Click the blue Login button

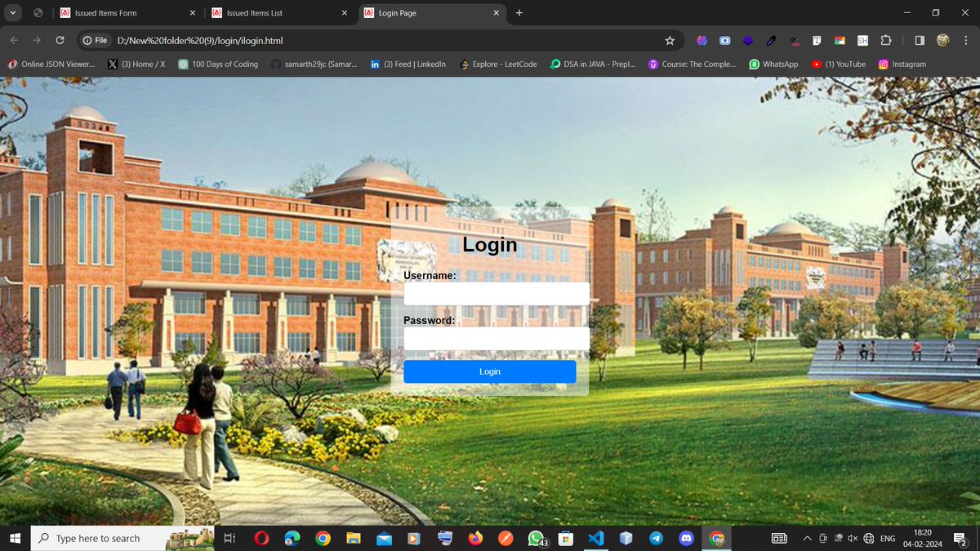click(x=490, y=371)
